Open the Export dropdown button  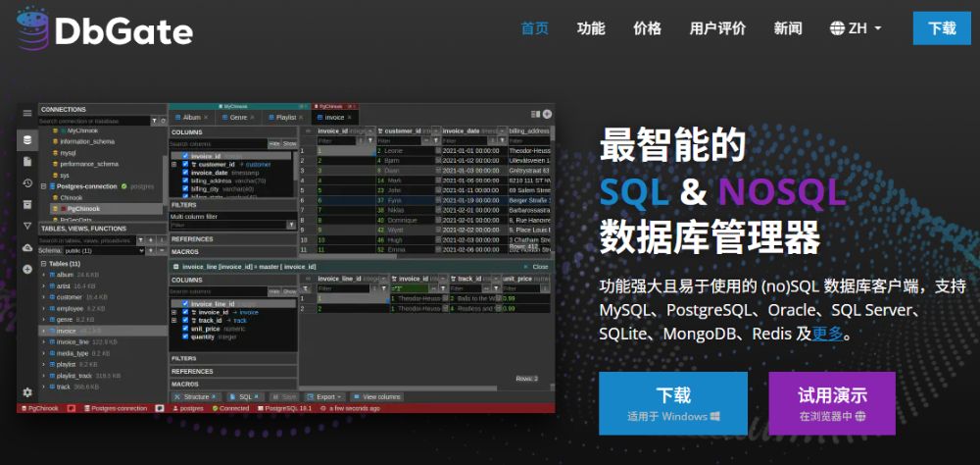[324, 396]
